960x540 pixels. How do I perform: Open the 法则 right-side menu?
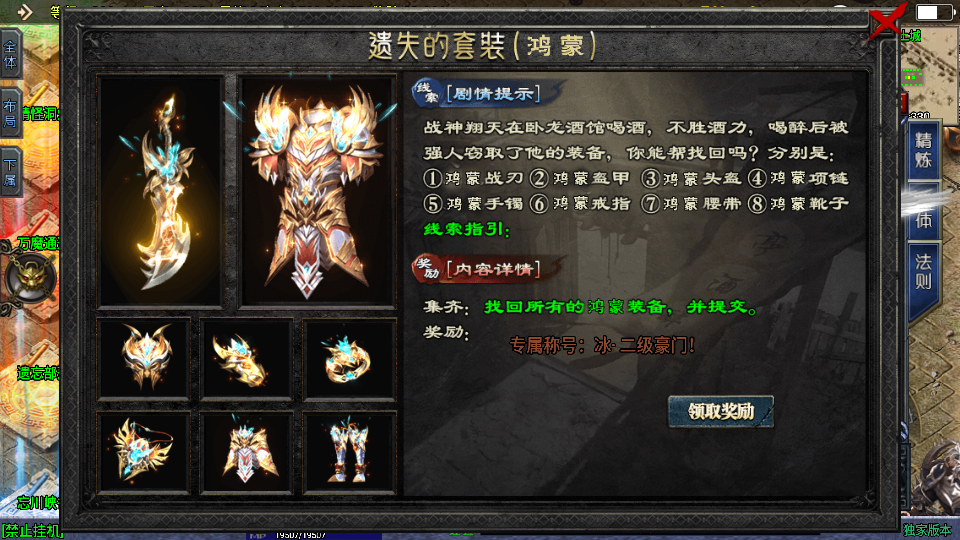tap(923, 272)
